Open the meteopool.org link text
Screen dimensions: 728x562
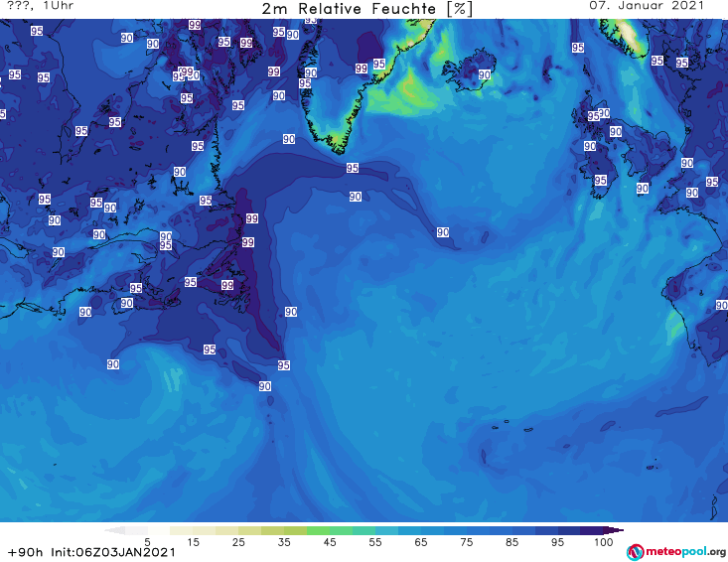coord(685,551)
